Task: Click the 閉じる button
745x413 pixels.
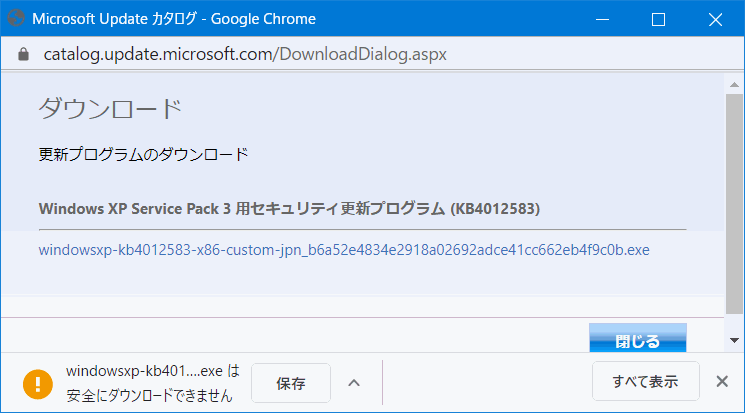Action: pos(638,338)
